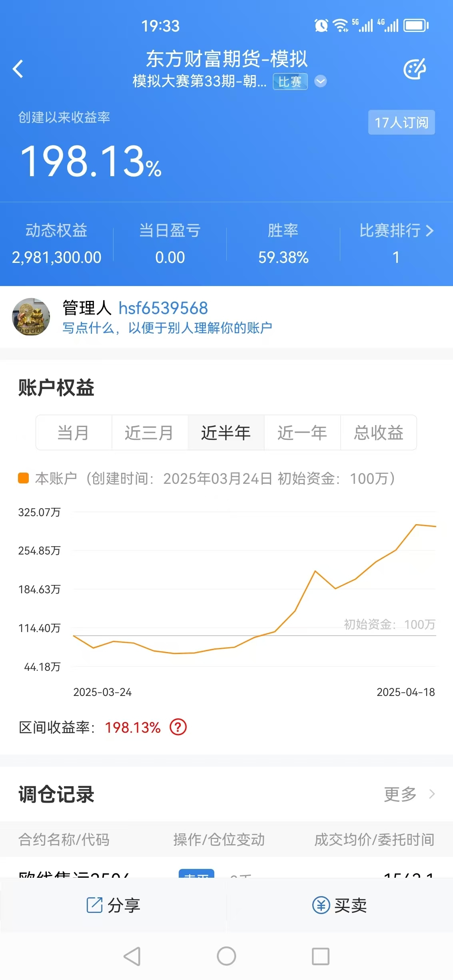Viewport: 453px width, 980px height.
Task: Open the 17人订阅 subscribers button
Action: [x=401, y=122]
